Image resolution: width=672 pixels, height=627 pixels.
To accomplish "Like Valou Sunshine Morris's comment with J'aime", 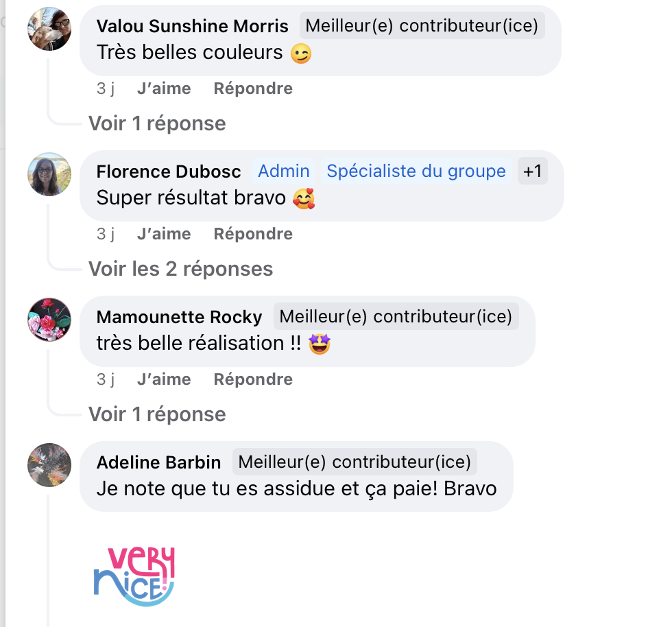I will click(x=164, y=88).
